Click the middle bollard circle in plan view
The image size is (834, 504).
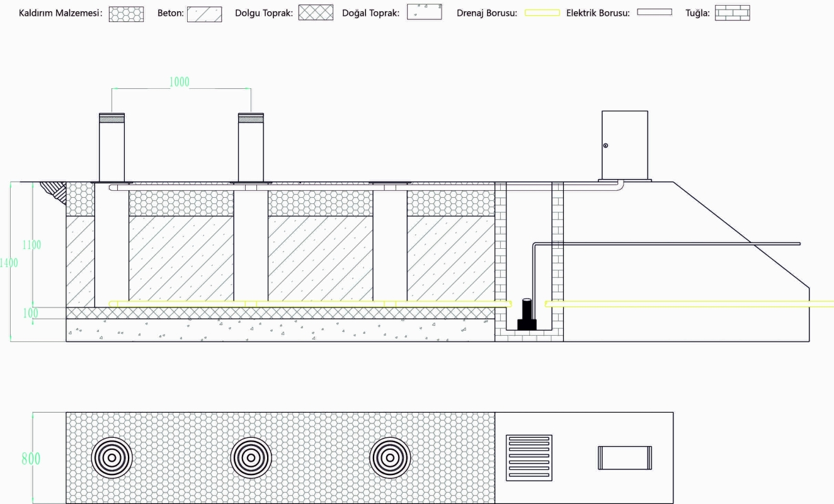pos(251,458)
